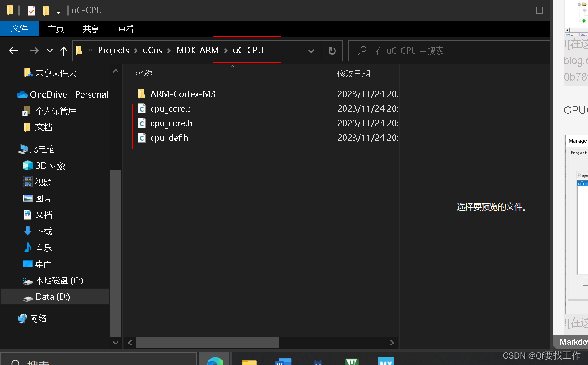The width and height of the screenshot is (588, 365).
Task: Click the properties checkmark icon in title bar
Action: (x=31, y=10)
